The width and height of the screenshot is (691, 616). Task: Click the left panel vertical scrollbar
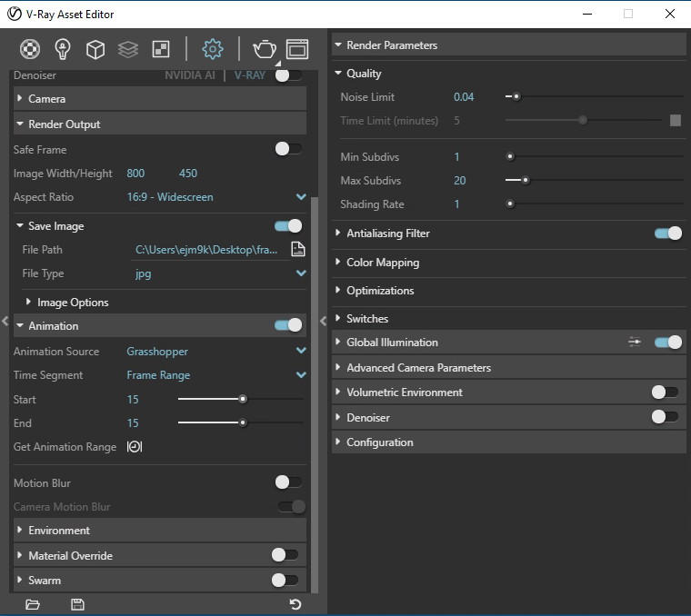point(315,394)
